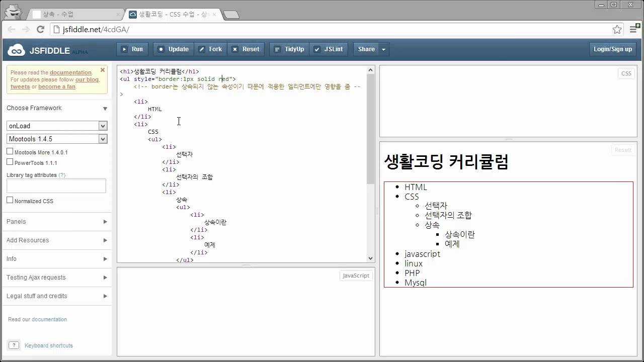This screenshot has height=362, width=644.
Task: Click 'Mysql' item in result list
Action: 416,283
